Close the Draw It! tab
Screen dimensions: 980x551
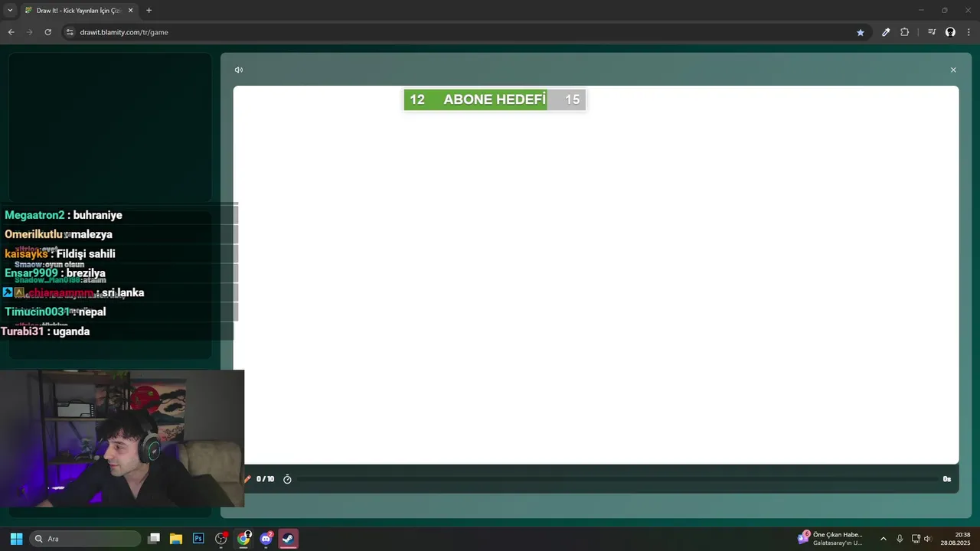coord(130,11)
